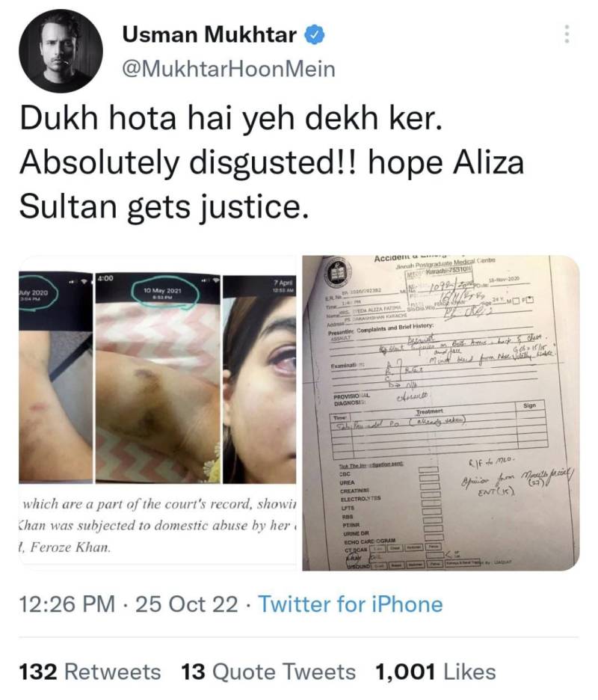Click the 12:26 PM timestamp
The width and height of the screenshot is (598, 700).
67,604
